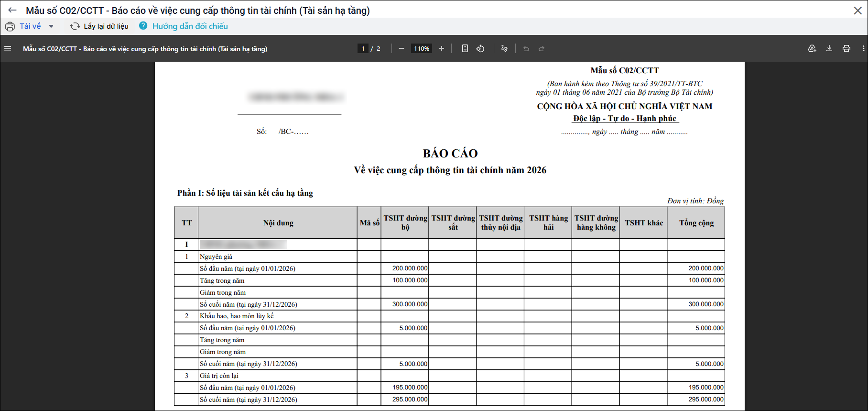Image resolution: width=868 pixels, height=411 pixels.
Task: Click the Tải về button
Action: point(30,26)
